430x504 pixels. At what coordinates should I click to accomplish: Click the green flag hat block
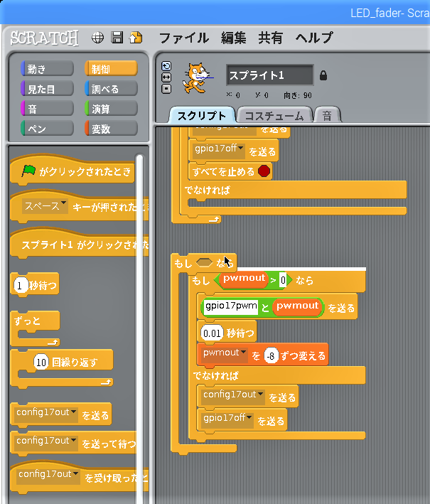tap(71, 171)
